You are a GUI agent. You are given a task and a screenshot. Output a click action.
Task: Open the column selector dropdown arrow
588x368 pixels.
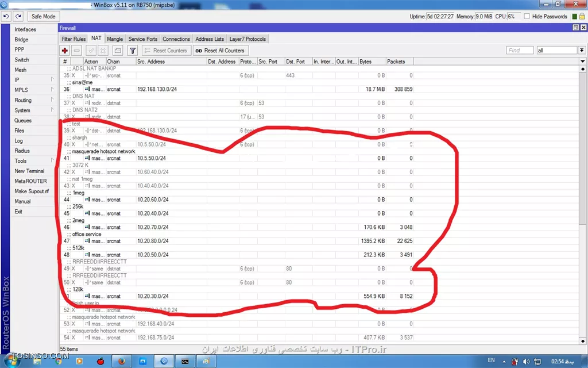[x=582, y=61]
